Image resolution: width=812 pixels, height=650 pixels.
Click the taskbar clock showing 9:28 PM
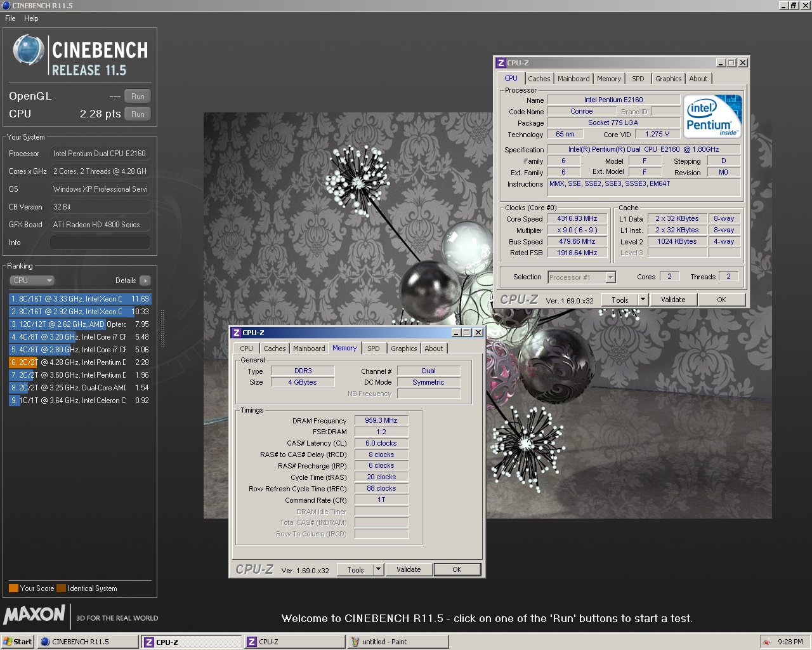(790, 642)
